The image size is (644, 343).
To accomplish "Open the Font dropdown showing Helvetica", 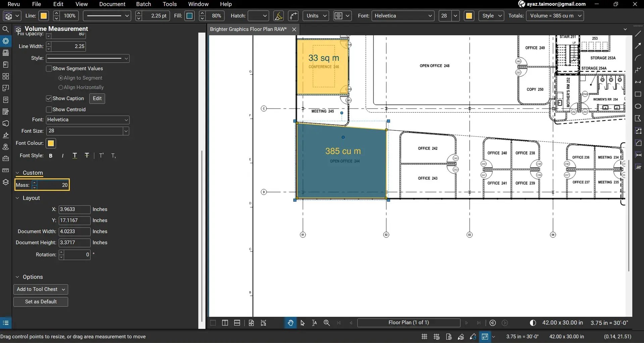I will [402, 16].
